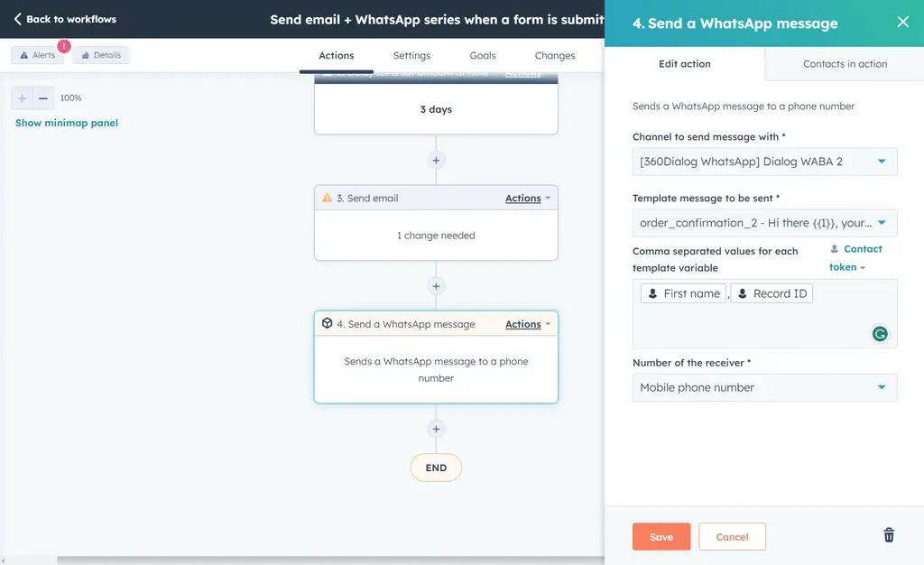This screenshot has width=924, height=565.
Task: Add action after the 3 days delay
Action: tap(436, 161)
